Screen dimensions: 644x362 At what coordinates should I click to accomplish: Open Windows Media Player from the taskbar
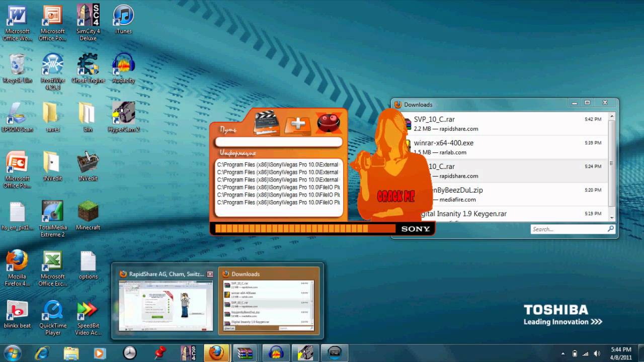pos(99,353)
